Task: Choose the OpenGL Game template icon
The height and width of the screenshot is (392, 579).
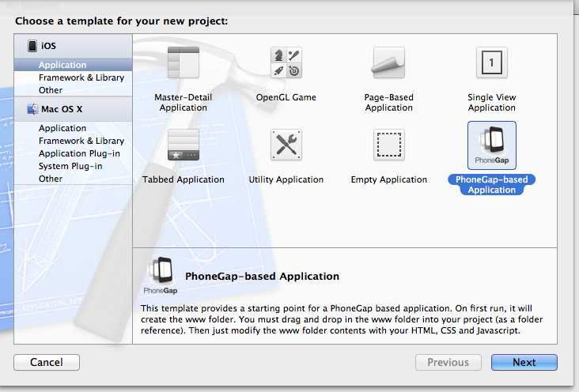Action: coord(286,62)
